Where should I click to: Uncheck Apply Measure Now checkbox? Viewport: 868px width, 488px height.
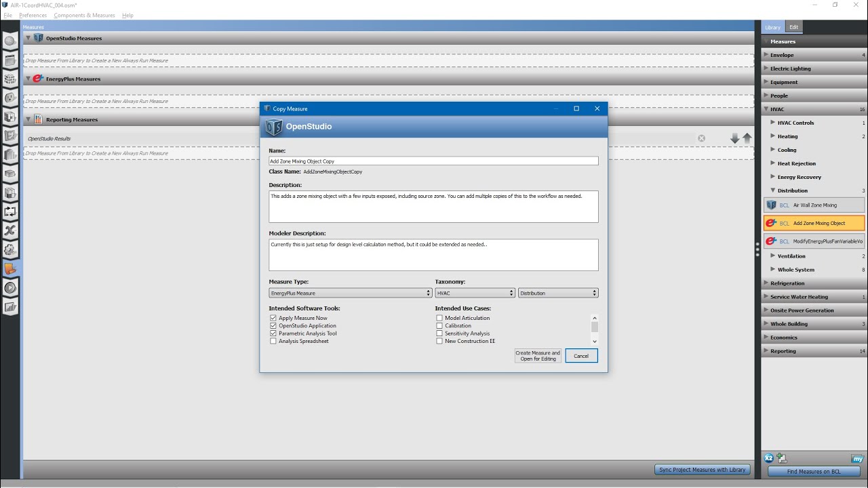coord(273,318)
